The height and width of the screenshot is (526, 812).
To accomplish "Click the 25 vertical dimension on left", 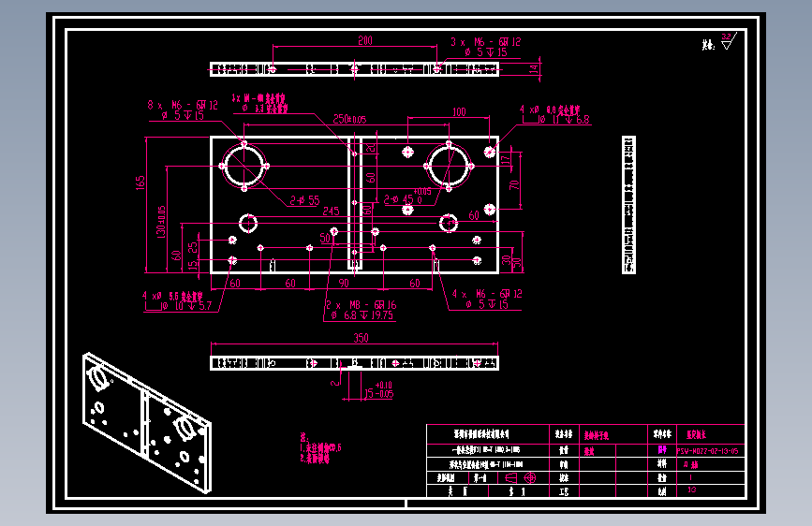I will click(193, 247).
